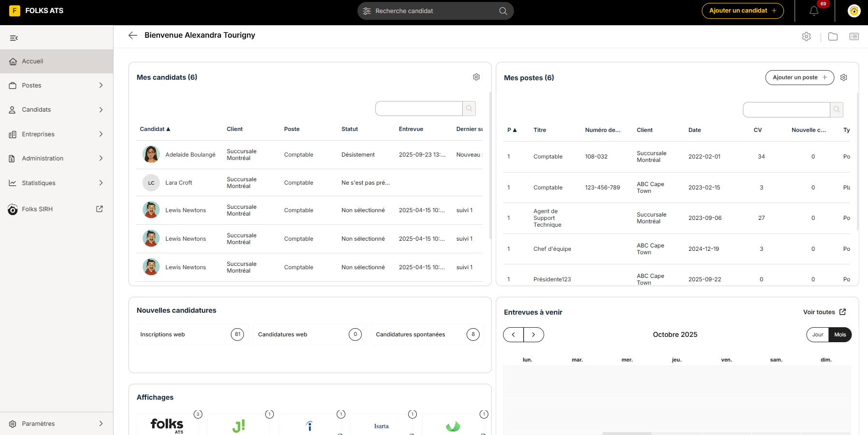
Task: Open Mes postes widget settings gear
Action: pos(844,77)
